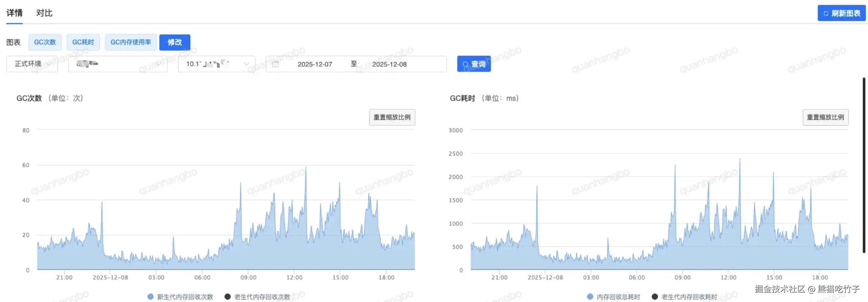Click the 修改 button
The image size is (868, 302).
point(175,42)
